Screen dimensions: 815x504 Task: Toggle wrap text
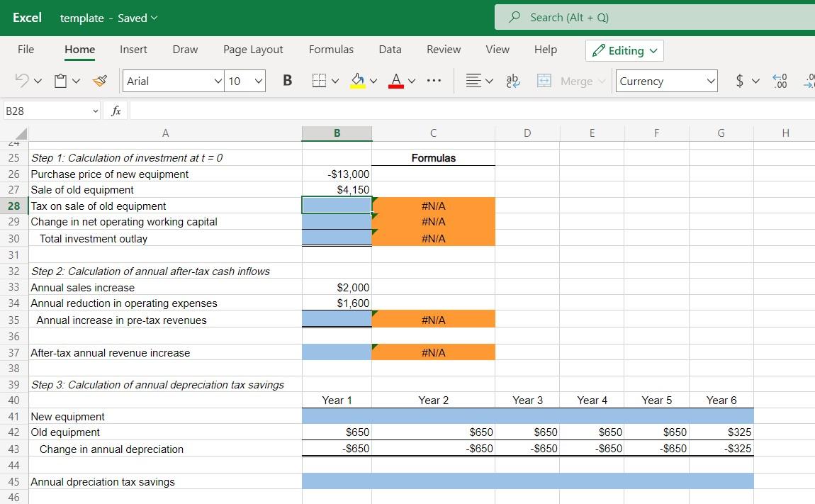point(512,82)
